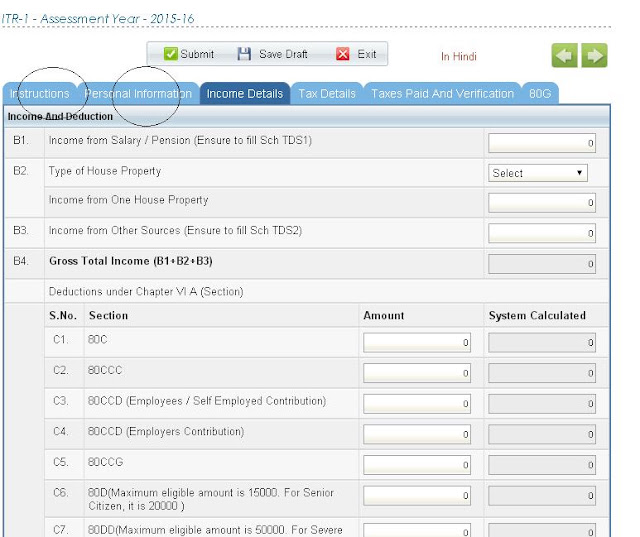
Task: Switch to the Instructions tab
Action: click(x=40, y=93)
